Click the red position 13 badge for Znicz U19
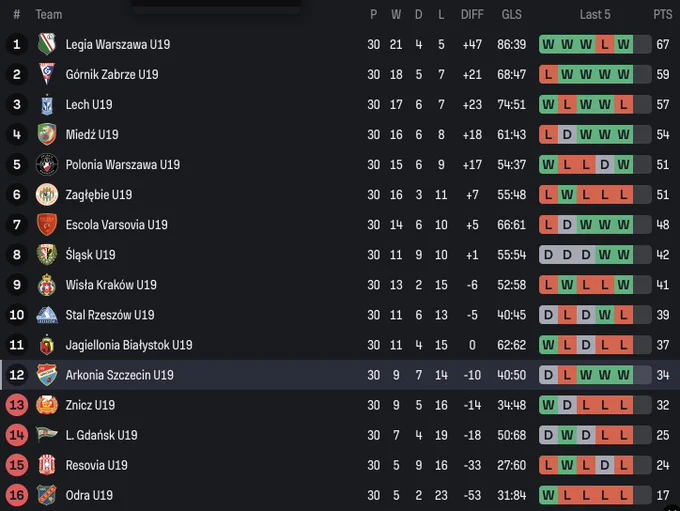This screenshot has width=680, height=511. [17, 405]
